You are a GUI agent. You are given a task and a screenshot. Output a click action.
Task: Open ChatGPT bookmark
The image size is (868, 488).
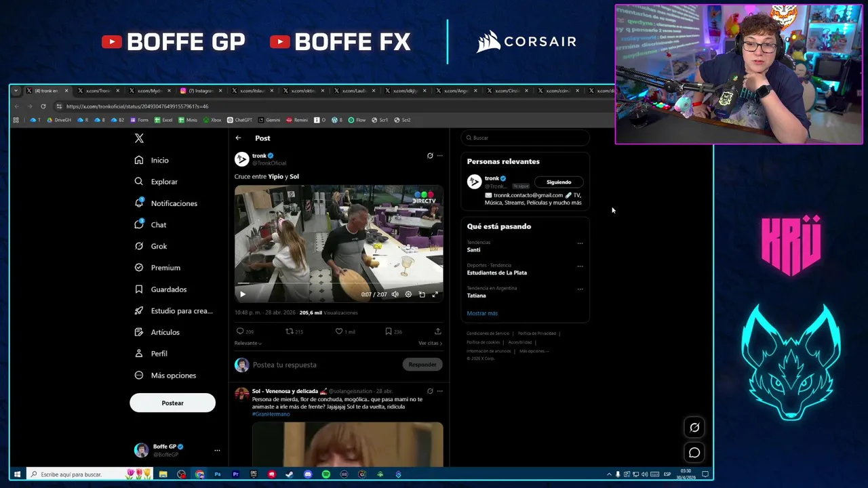coord(239,120)
